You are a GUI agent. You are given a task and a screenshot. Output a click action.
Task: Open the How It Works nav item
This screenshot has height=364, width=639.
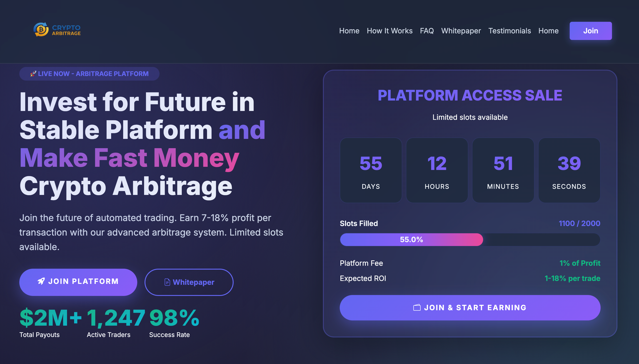[389, 31]
